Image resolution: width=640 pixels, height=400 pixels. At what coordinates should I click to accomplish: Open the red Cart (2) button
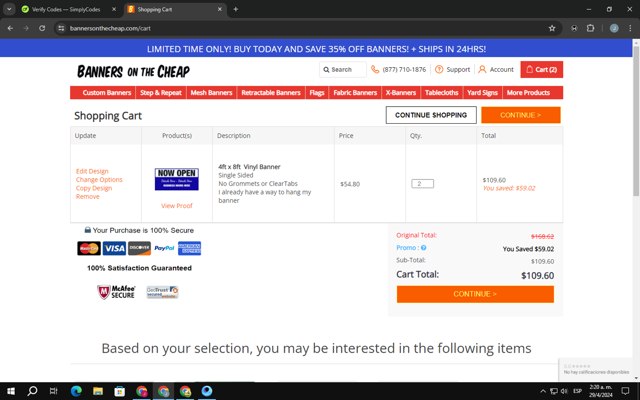(541, 69)
